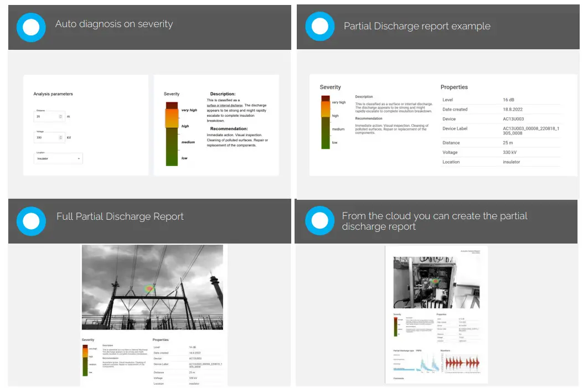This screenshot has height=388, width=588.
Task: Click the Location dropdown arrow
Action: (x=79, y=158)
